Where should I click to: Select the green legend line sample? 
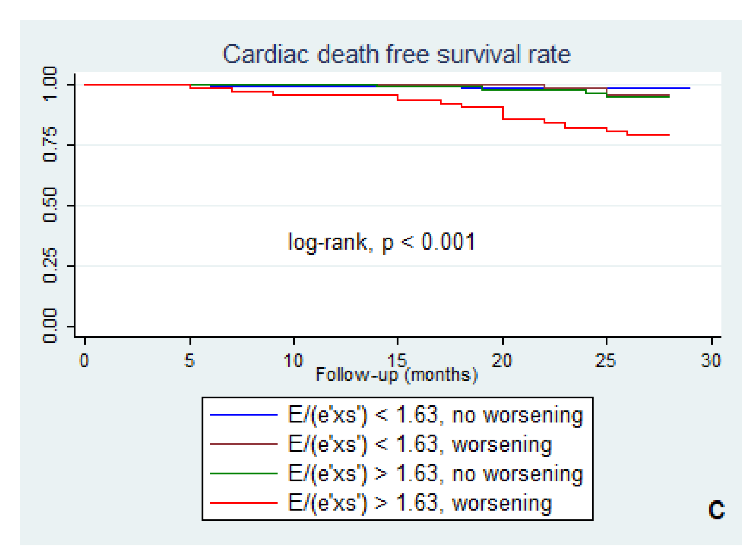pyautogui.click(x=244, y=474)
